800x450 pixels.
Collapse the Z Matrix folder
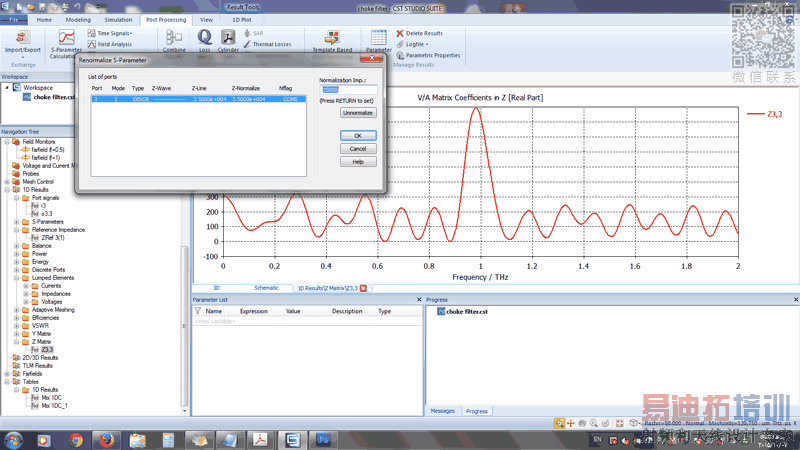[17, 342]
